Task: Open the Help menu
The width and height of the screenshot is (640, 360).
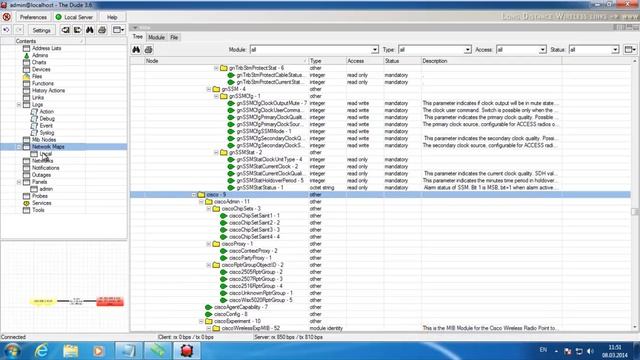Action: pos(112,17)
